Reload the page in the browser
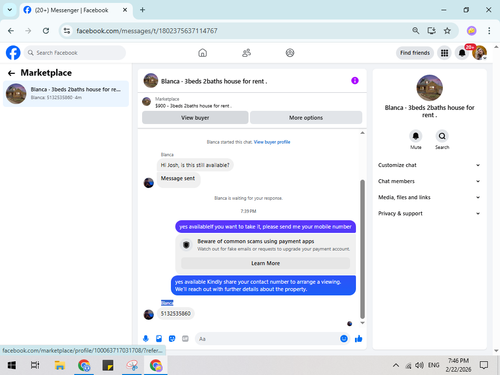500x375 pixels. point(46,31)
